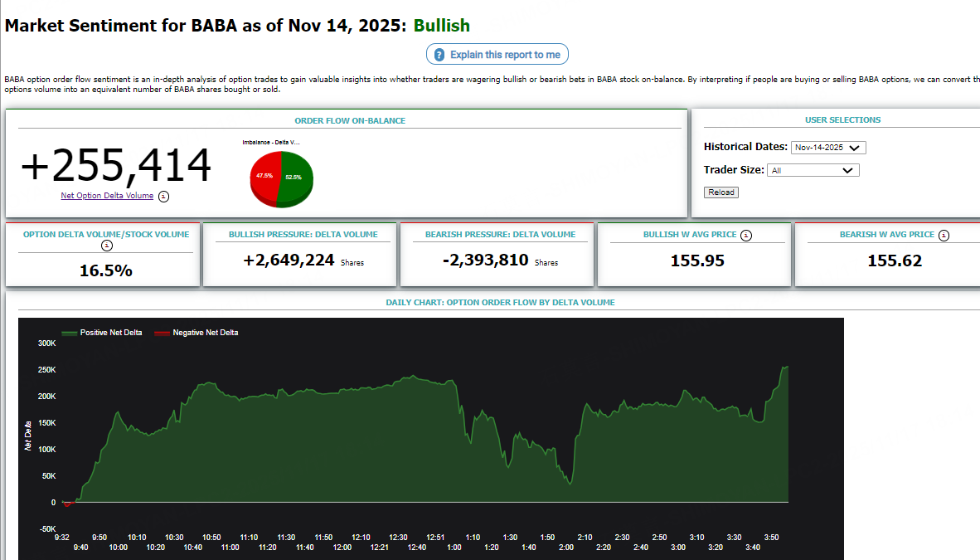Click the 3:50 time label on chart axis
Viewport: 980px width, 560px height.
tap(771, 538)
